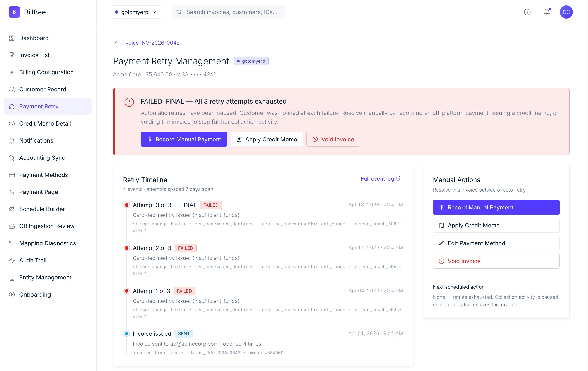Click the Payment Page dollar icon
This screenshot has height=371, width=588.
coord(12,192)
